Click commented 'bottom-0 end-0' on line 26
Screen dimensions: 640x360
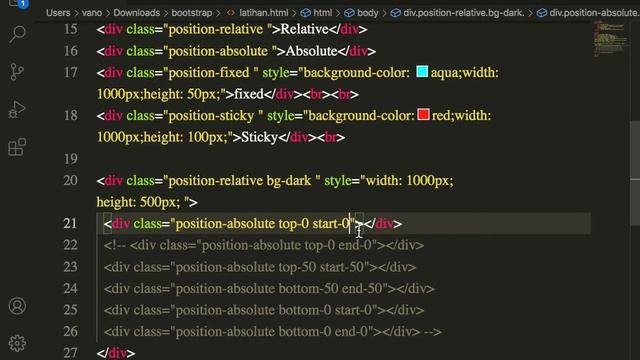(323, 331)
